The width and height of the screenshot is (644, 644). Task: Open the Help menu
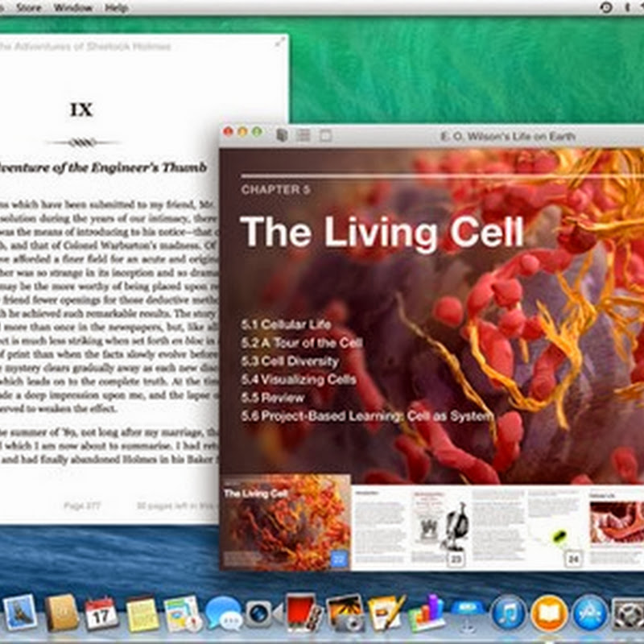(x=116, y=7)
